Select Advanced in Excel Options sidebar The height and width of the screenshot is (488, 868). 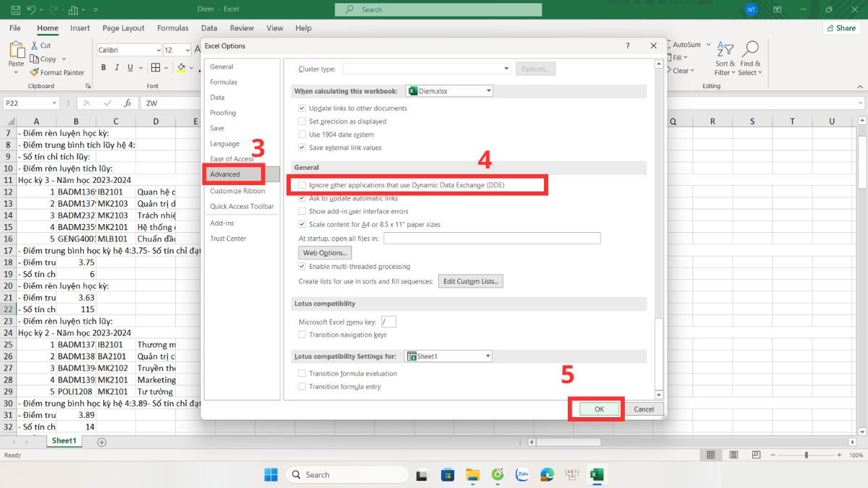(x=241, y=174)
